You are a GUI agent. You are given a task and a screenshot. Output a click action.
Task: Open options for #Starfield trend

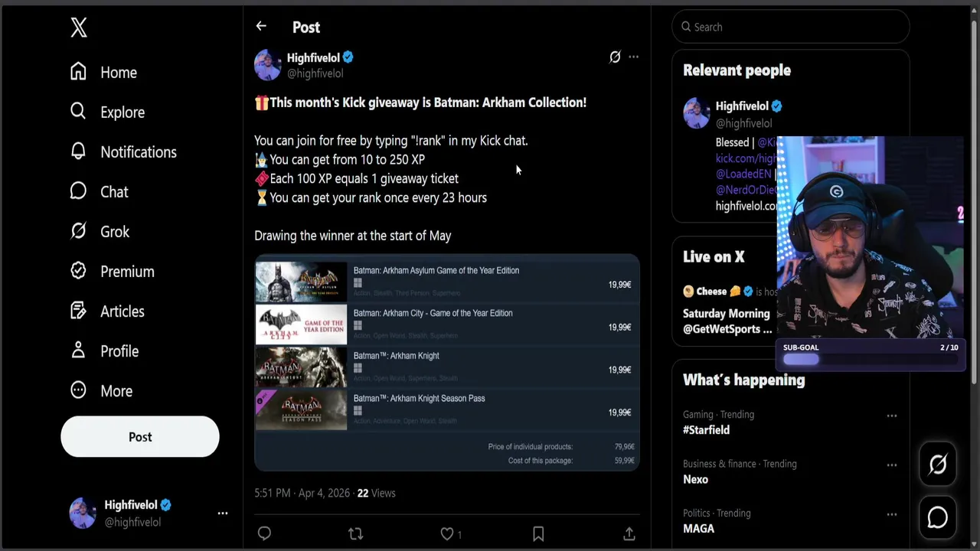pos(892,416)
